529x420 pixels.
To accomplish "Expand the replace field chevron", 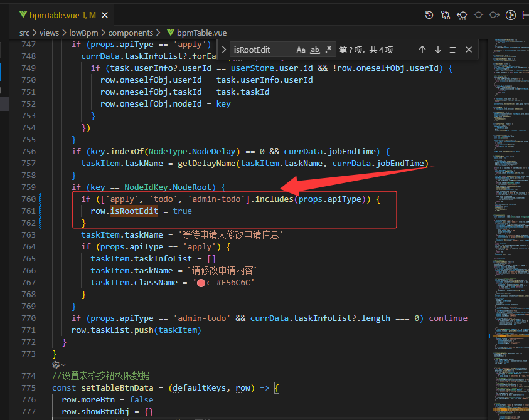I will (x=224, y=50).
